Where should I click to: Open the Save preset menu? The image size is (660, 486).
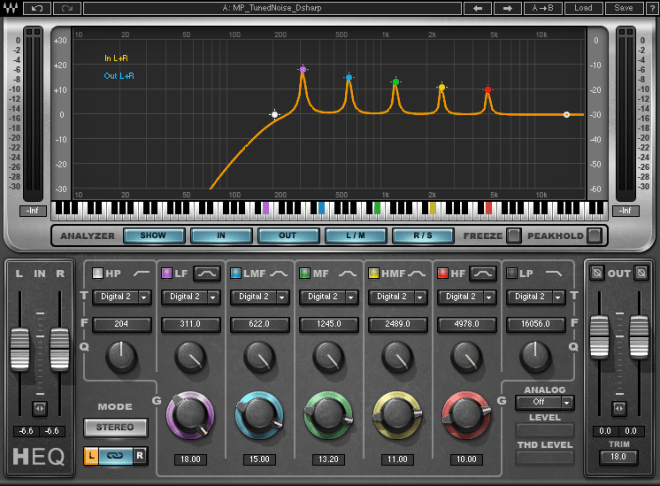coord(624,8)
